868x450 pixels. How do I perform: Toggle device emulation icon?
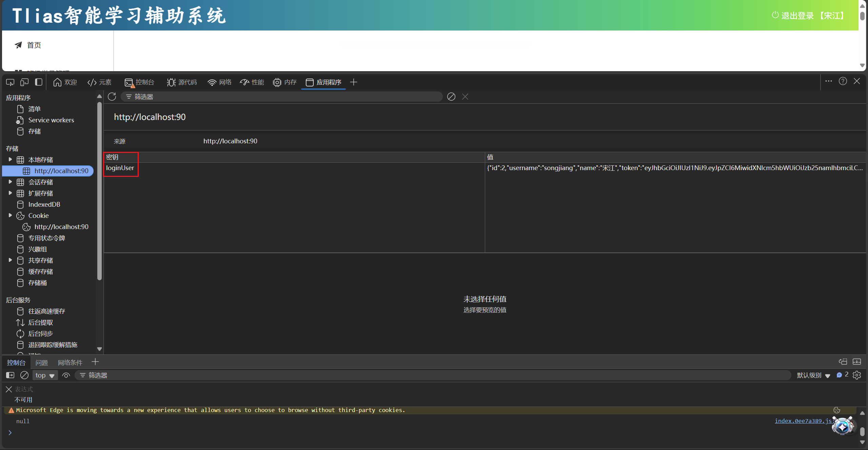[24, 82]
